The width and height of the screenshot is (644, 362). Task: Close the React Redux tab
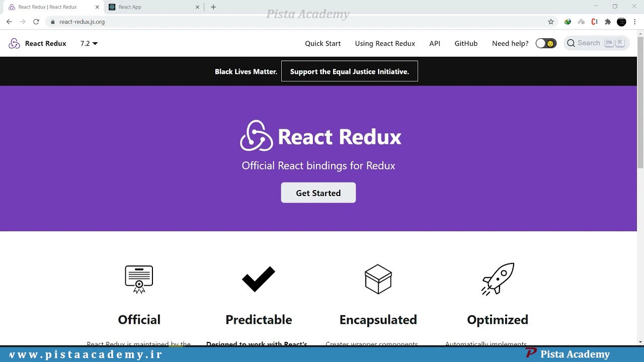[x=97, y=7]
